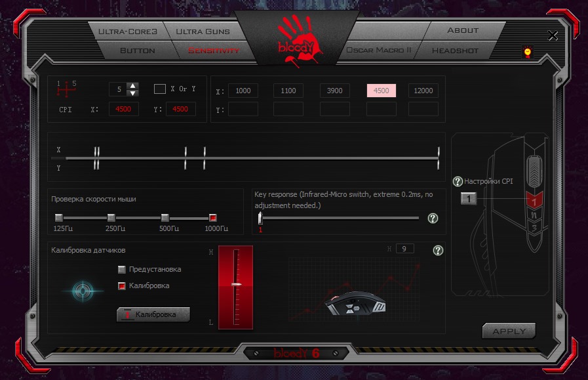Viewport: 588px width, 380px height.
Task: Set polling rate to 500Гц
Action: click(165, 217)
